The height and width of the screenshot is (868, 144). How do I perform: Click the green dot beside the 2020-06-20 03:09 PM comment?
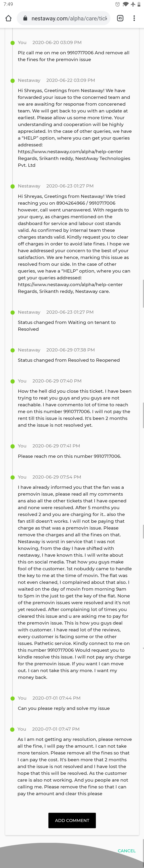pos(13,43)
